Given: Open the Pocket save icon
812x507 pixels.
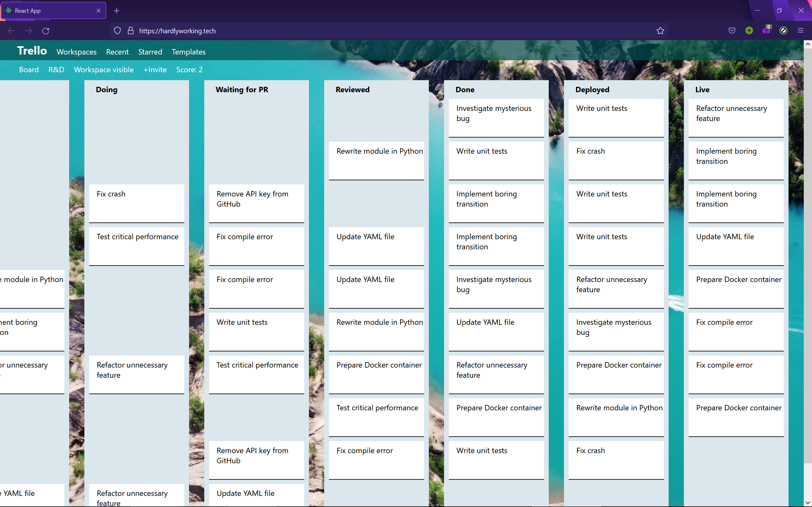Looking at the screenshot, I should tap(732, 31).
